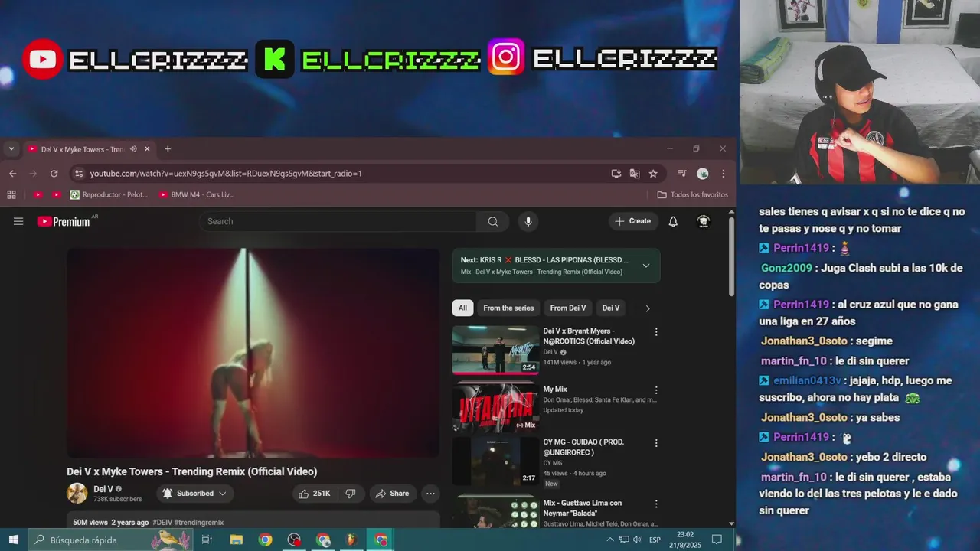Viewport: 980px width, 551px height.
Task: Click the #trendingremix hashtag
Action: [199, 523]
